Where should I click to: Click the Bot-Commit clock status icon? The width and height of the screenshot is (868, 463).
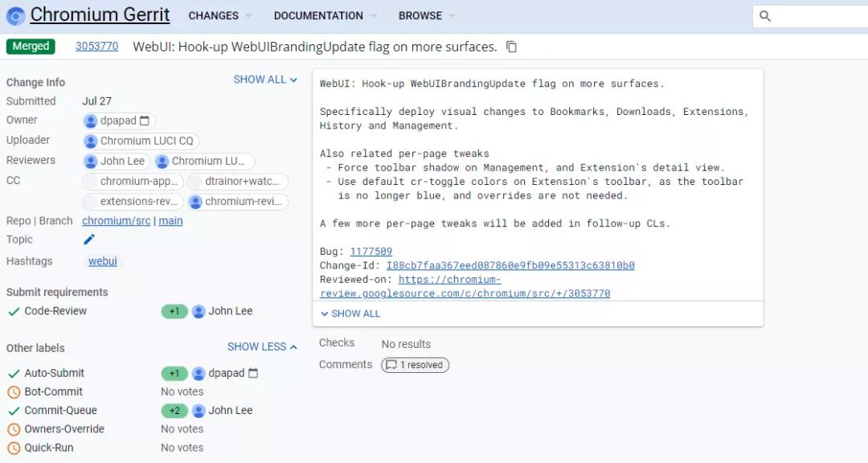click(x=14, y=392)
